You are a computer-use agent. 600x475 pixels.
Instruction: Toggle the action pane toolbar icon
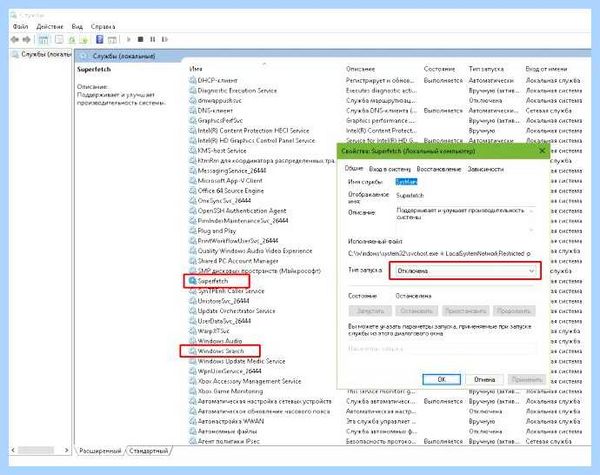[112, 39]
